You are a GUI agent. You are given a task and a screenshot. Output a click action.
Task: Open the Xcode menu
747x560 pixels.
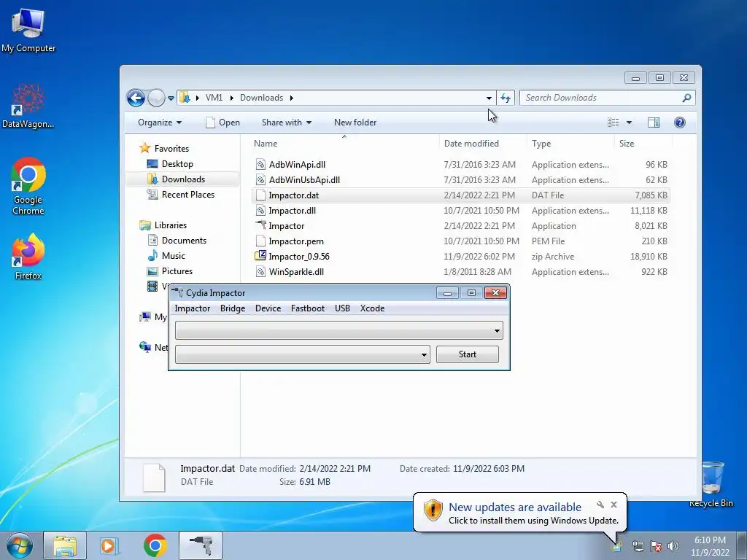[372, 308]
